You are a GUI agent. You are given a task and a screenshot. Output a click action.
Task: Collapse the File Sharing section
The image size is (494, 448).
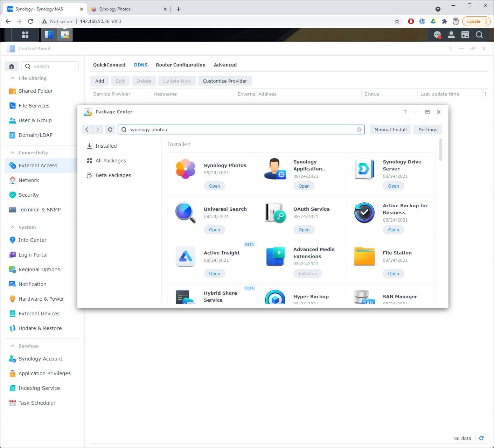click(x=13, y=78)
